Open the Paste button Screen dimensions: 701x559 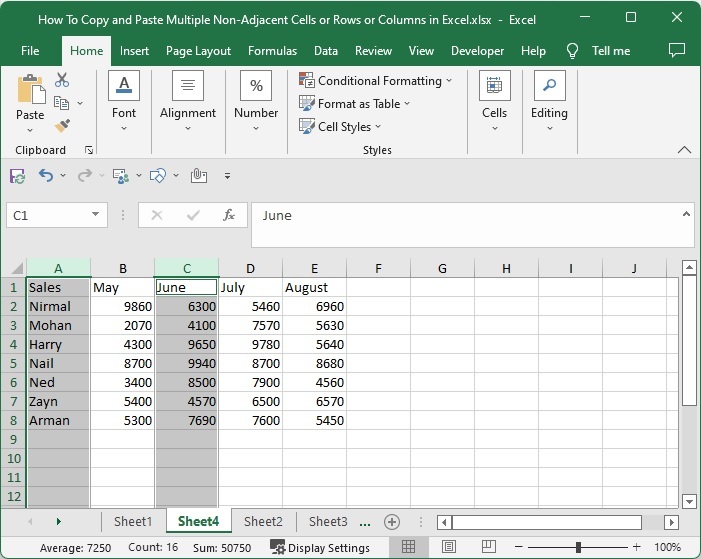(30, 93)
